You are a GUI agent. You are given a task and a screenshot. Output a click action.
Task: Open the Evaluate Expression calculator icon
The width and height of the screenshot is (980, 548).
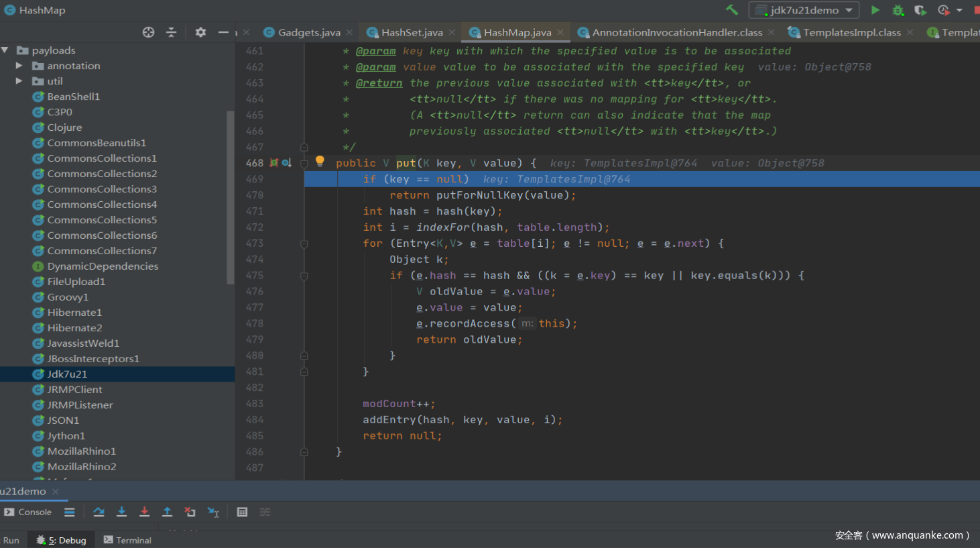coord(242,512)
